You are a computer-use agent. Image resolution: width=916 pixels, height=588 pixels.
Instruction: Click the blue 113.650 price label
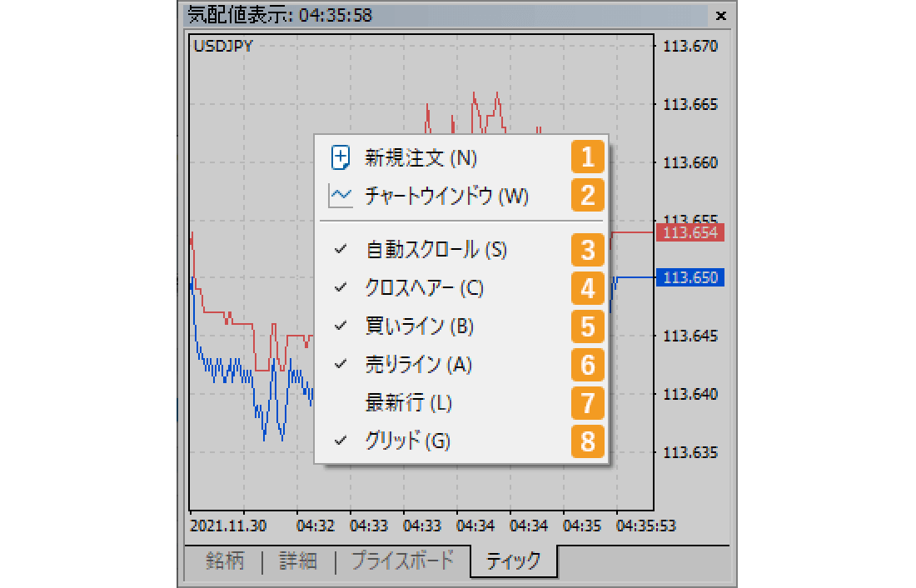pos(690,277)
